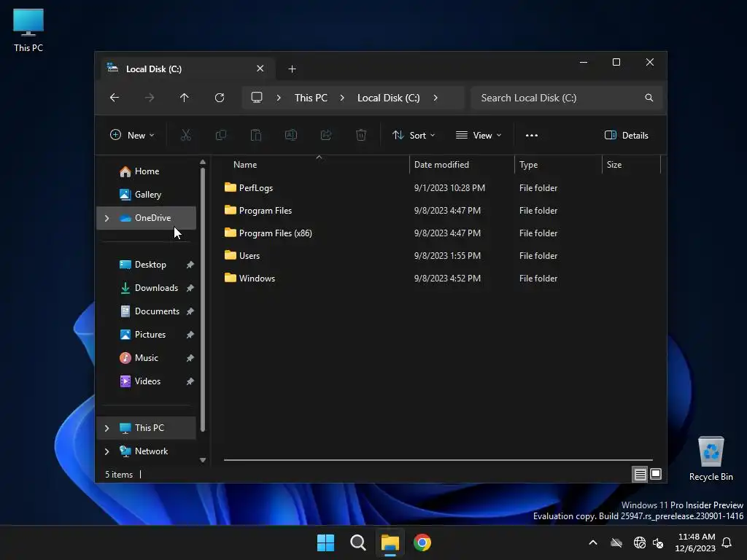Switch to details list view icon in status bar

point(640,474)
